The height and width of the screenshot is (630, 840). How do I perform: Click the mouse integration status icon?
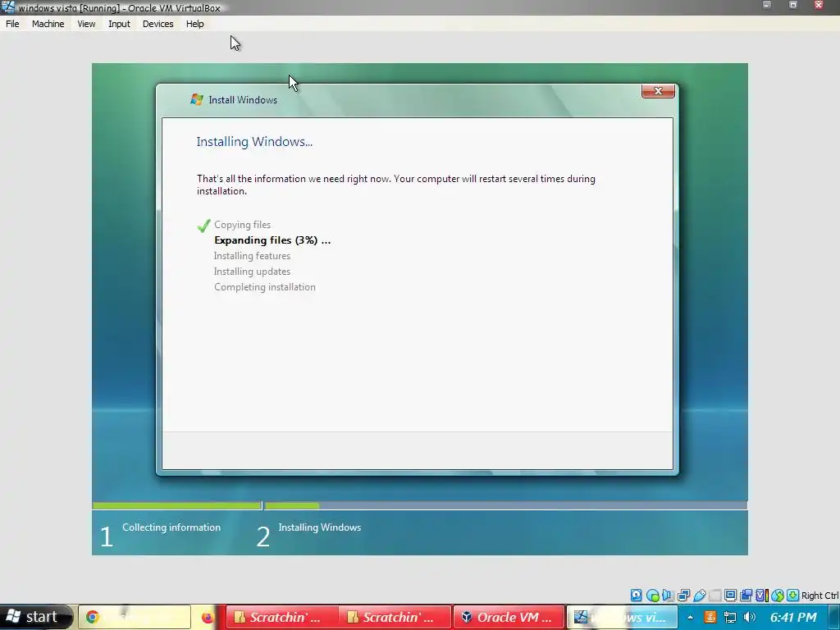[x=778, y=596]
